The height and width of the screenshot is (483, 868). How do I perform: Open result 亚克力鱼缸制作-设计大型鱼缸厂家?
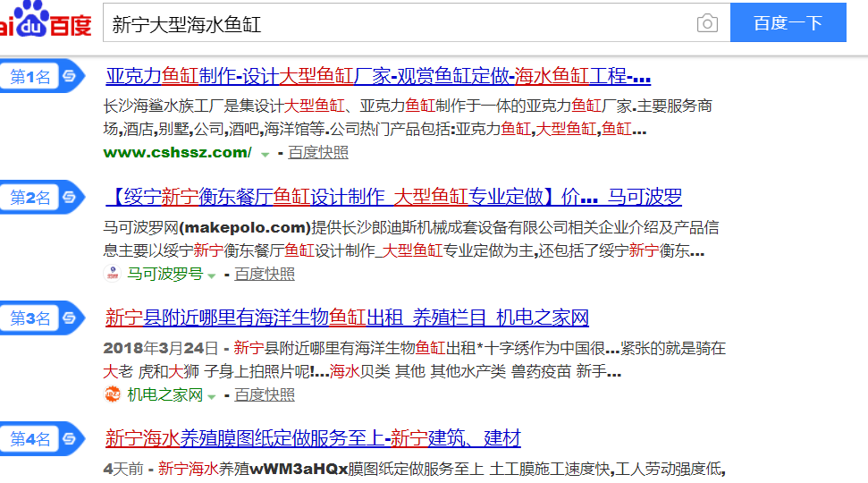point(378,76)
